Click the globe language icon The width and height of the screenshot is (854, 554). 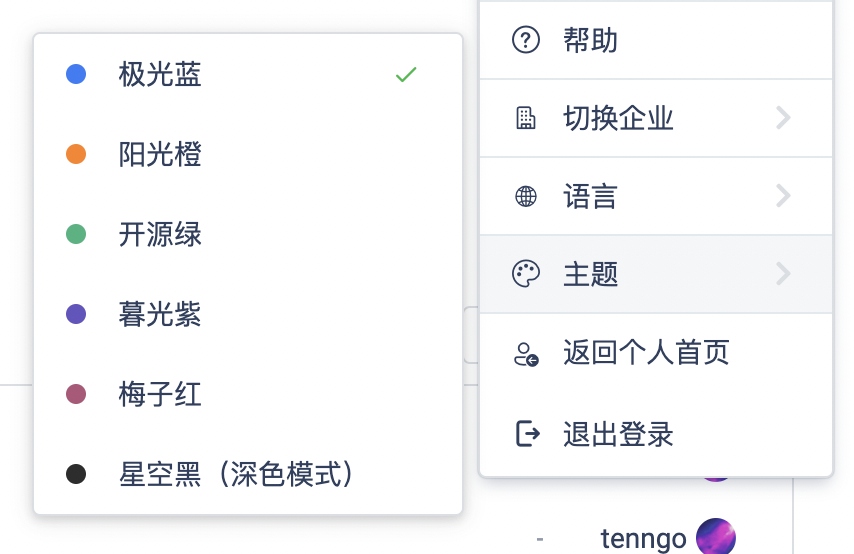526,196
